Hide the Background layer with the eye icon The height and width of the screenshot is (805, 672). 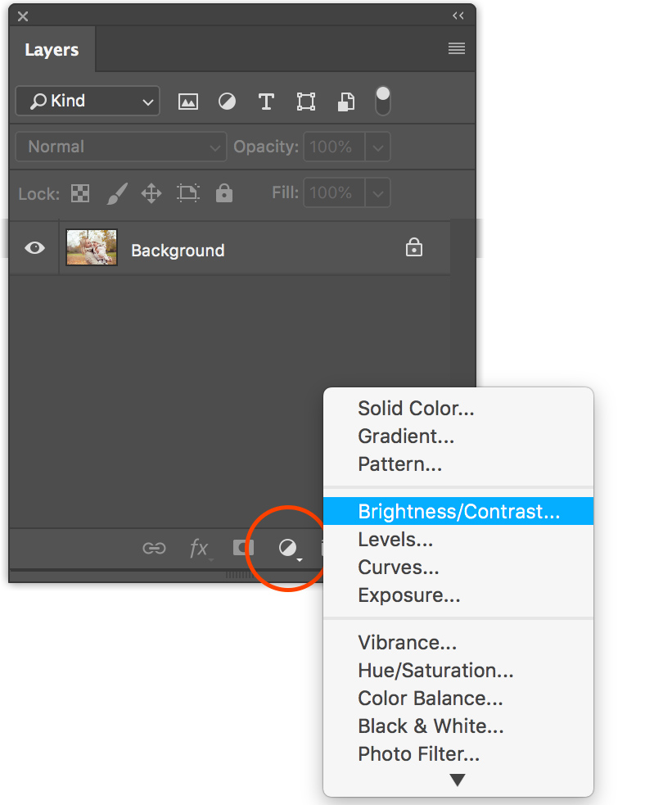(34, 248)
